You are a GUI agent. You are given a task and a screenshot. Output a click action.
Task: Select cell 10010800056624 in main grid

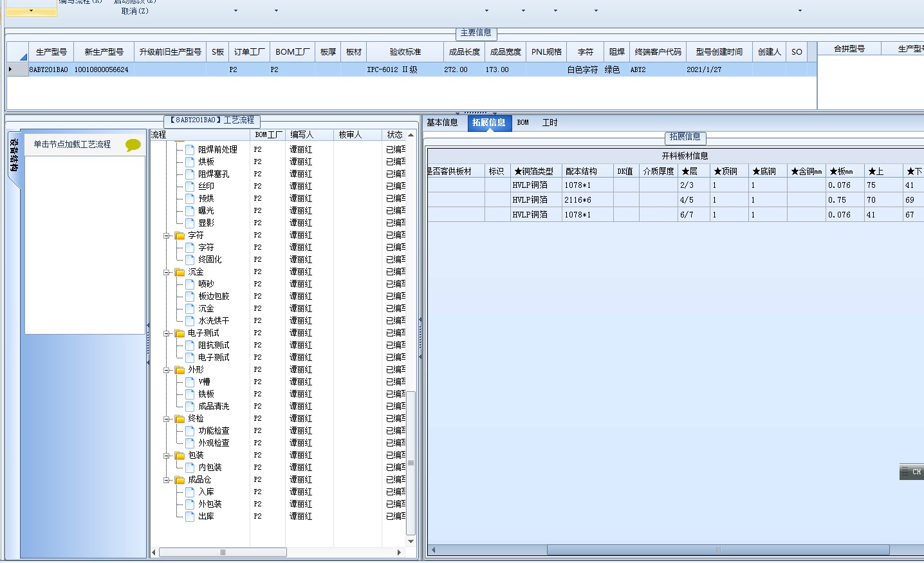(104, 69)
